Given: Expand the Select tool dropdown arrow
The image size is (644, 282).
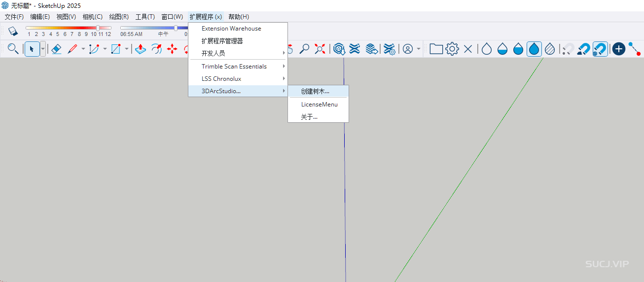Looking at the screenshot, I should pos(43,49).
